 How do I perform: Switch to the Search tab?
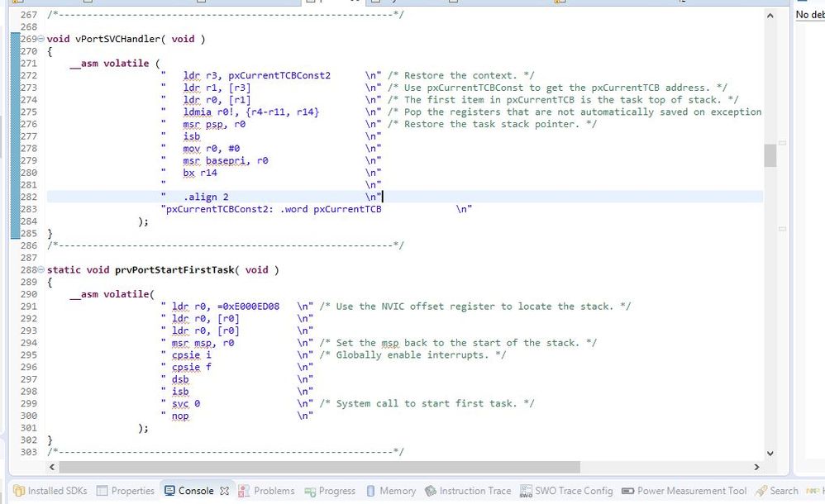click(777, 491)
